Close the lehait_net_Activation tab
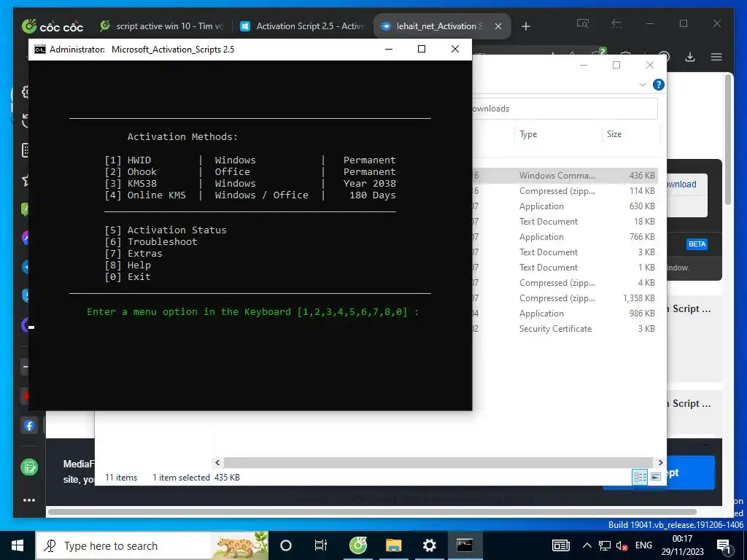The width and height of the screenshot is (747, 560). [x=498, y=26]
